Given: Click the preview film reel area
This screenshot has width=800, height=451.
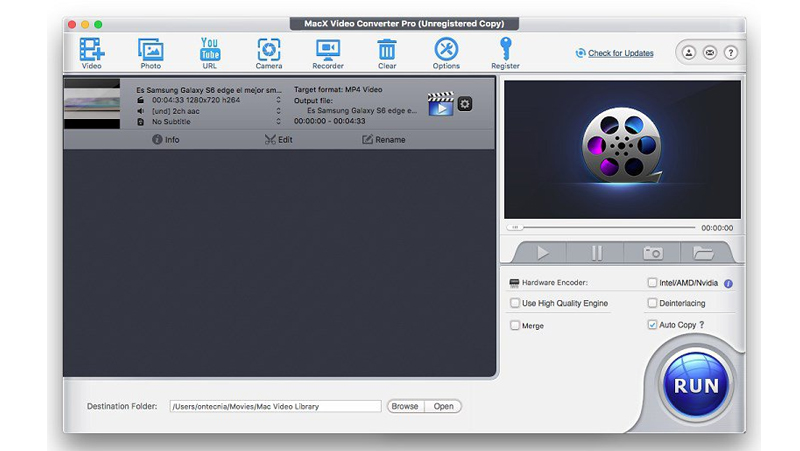Looking at the screenshot, I should pos(622,149).
